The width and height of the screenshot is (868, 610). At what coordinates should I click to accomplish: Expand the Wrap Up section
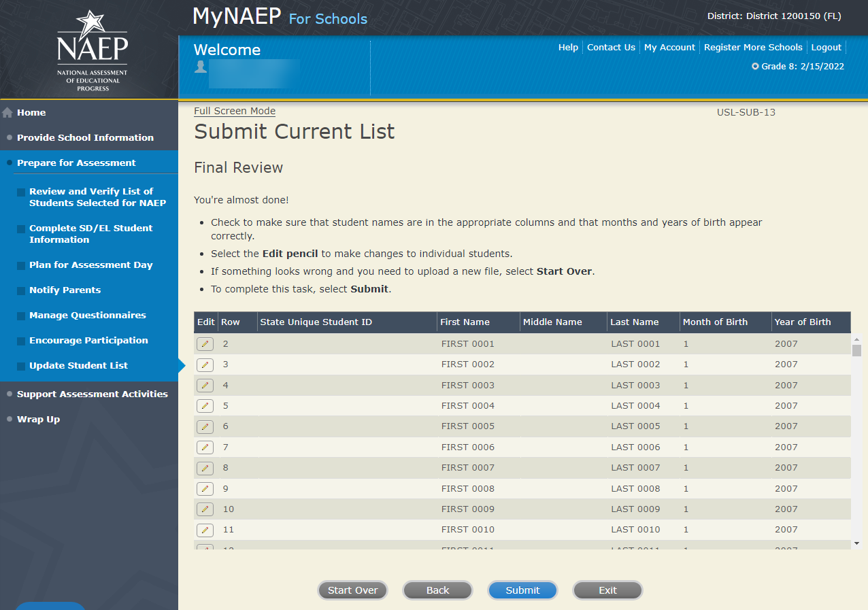[x=38, y=419]
